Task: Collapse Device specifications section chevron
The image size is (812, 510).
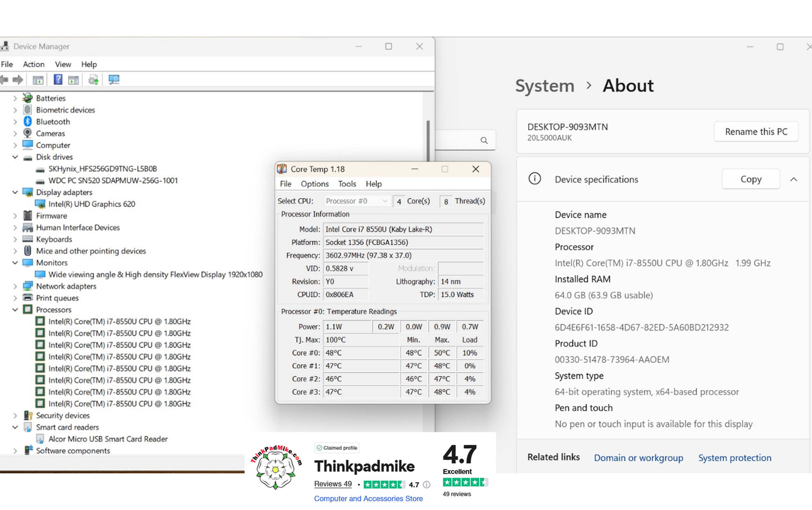Action: 793,179
